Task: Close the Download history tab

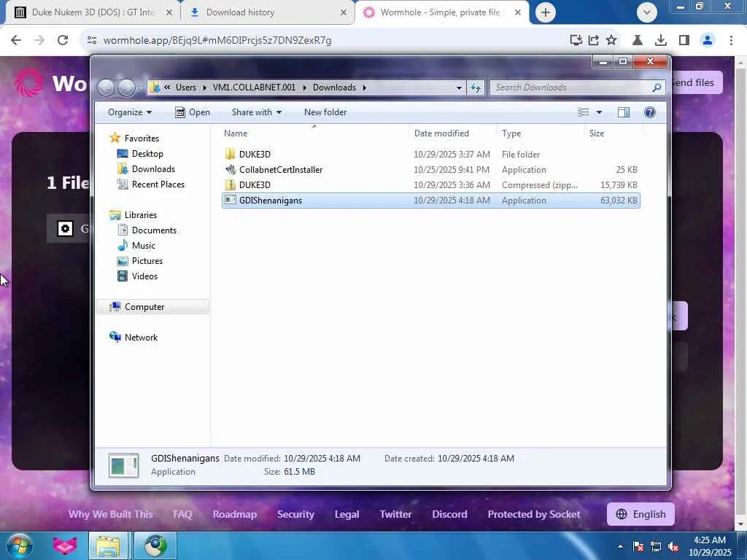Action: point(344,12)
